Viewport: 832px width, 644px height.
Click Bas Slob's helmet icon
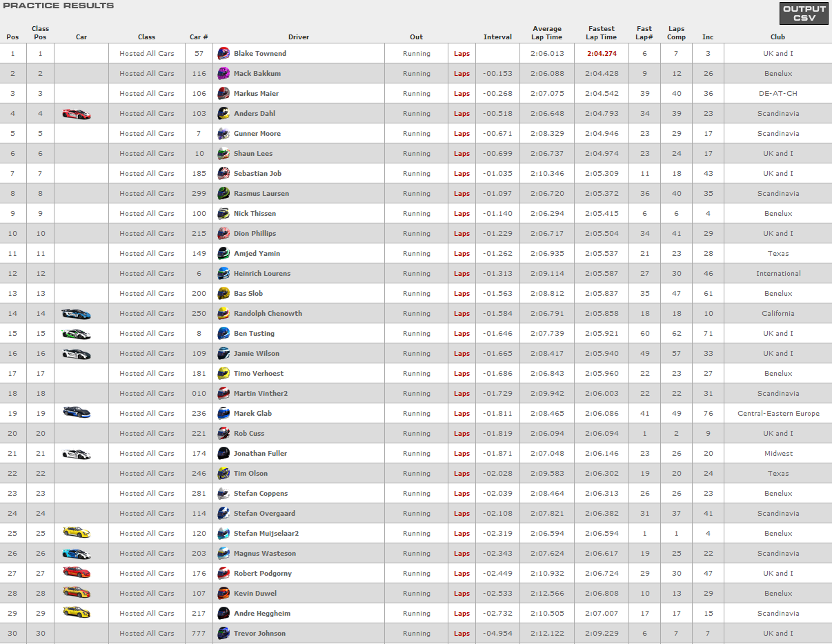click(224, 293)
